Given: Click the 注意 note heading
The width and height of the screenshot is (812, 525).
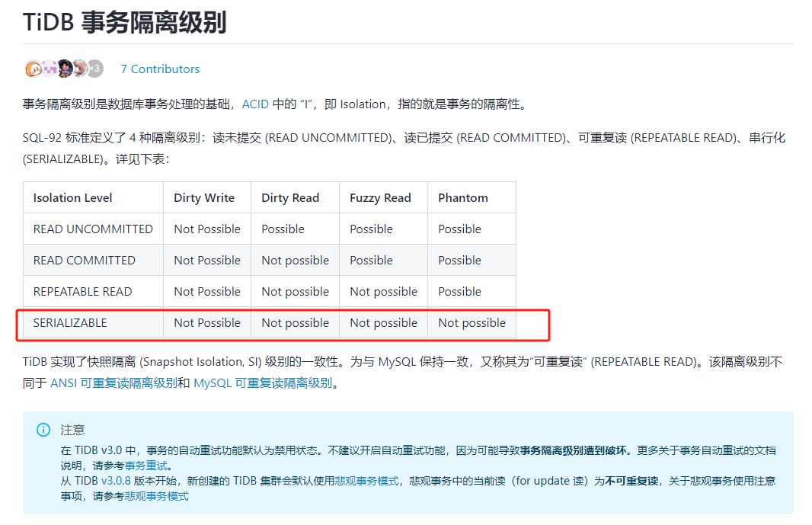Looking at the screenshot, I should (72, 431).
